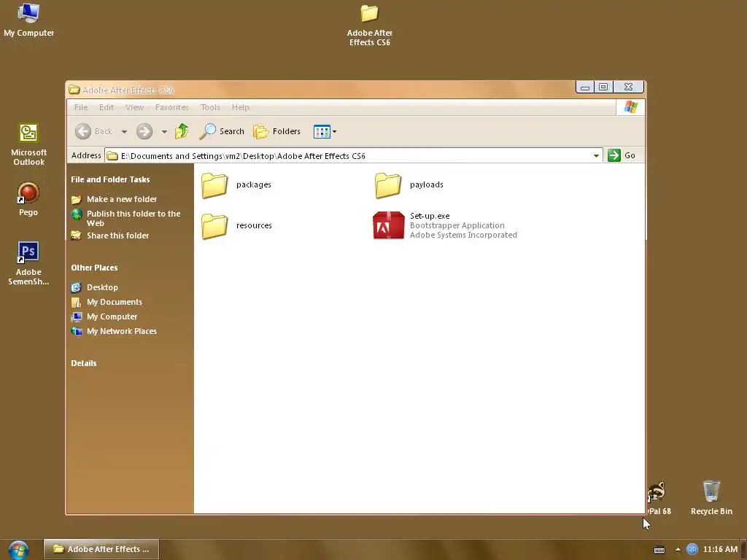Expand the Address bar dropdown
The width and height of the screenshot is (747, 560).
[596, 156]
